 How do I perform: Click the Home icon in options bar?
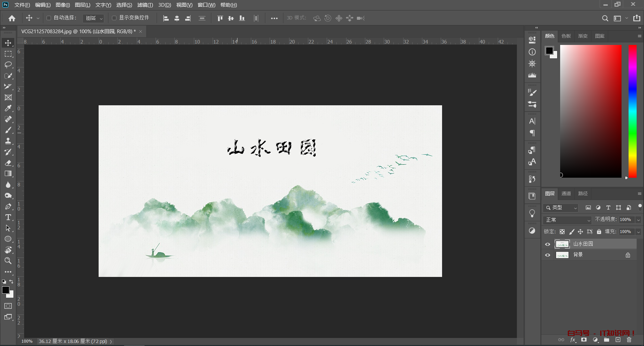tap(12, 18)
